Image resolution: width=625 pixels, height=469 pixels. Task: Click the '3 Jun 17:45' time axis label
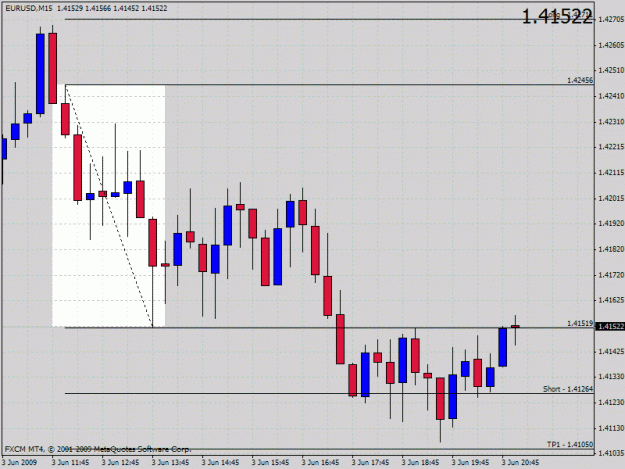[370, 463]
